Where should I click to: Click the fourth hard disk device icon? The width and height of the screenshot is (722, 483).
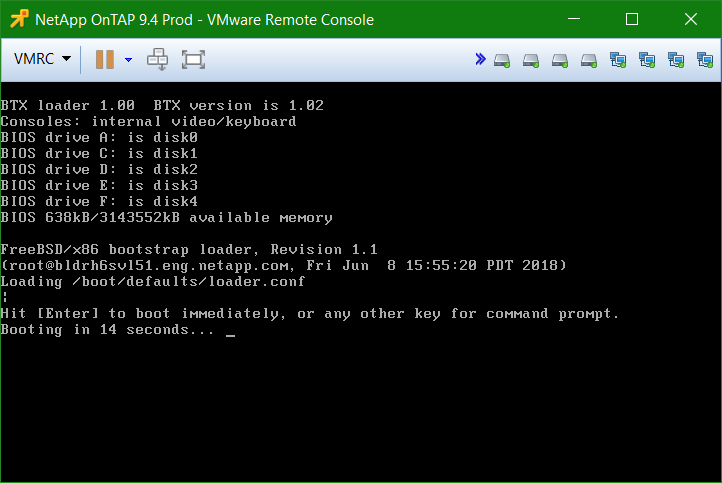click(589, 60)
